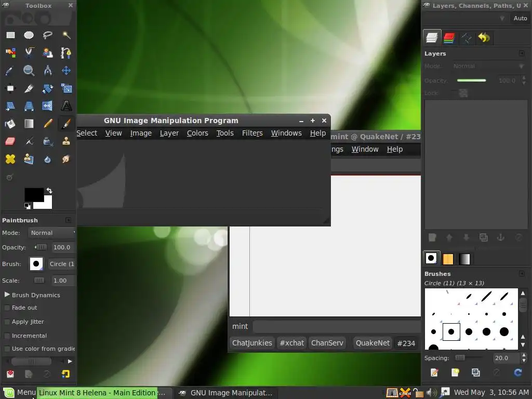
Task: Swap foreground and background colors arrow
Action: (x=49, y=191)
